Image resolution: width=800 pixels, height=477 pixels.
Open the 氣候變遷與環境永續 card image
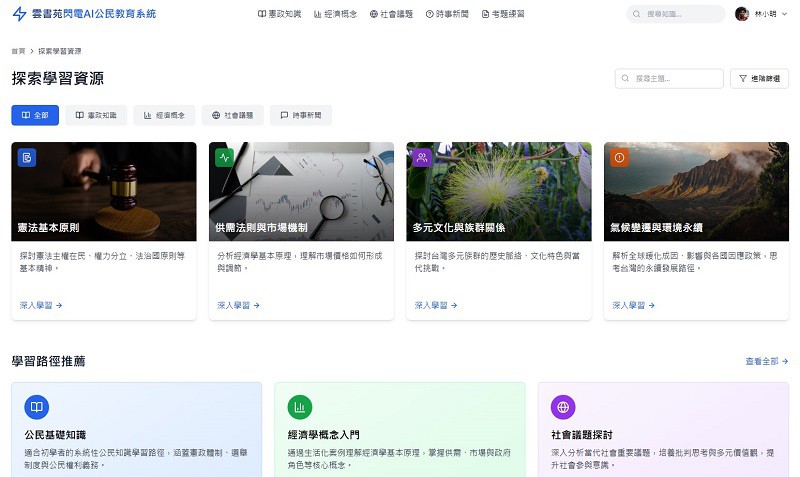click(696, 190)
